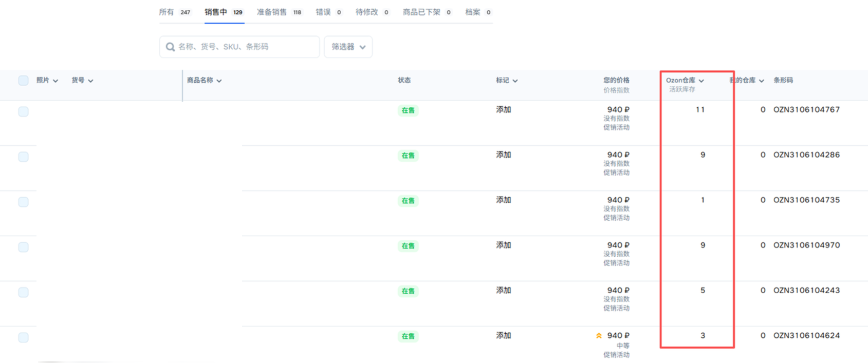This screenshot has width=868, height=364.
Task: Click the orange price index arrow icon
Action: click(599, 336)
